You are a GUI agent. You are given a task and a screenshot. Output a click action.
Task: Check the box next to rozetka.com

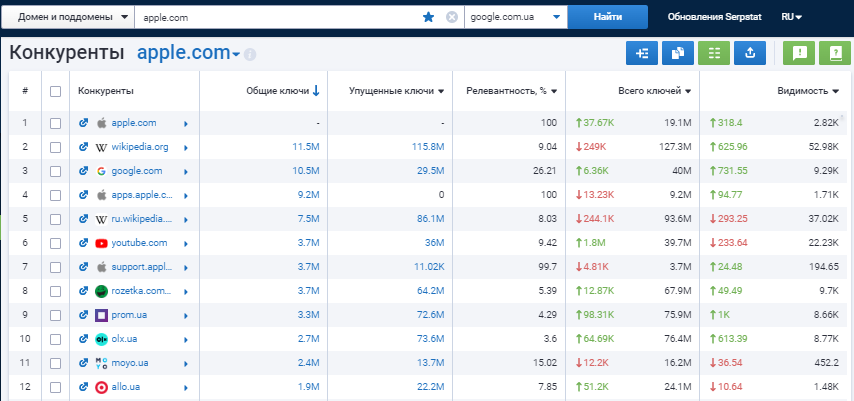[56, 291]
